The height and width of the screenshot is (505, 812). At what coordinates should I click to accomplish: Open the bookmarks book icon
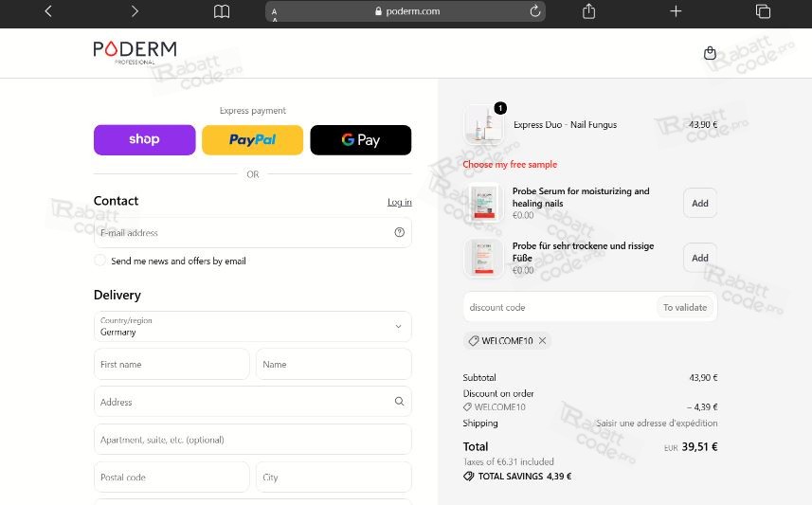tap(222, 11)
